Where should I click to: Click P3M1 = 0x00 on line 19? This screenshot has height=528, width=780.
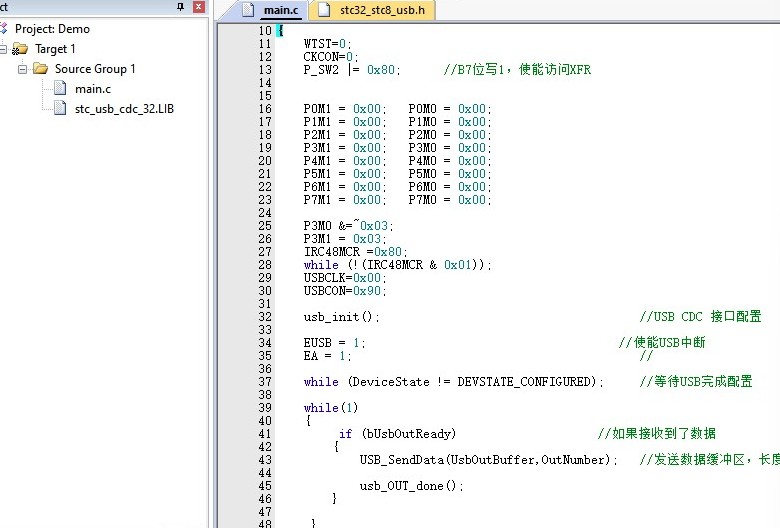point(345,148)
